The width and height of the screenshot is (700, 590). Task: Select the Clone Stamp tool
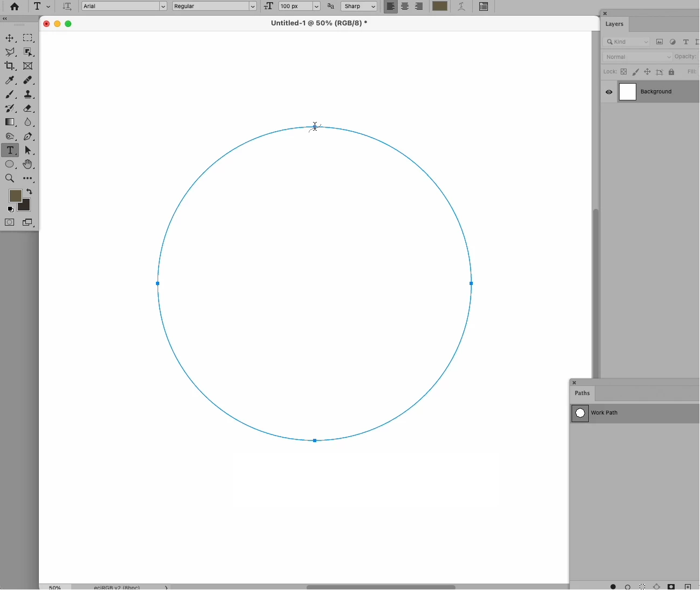28,94
